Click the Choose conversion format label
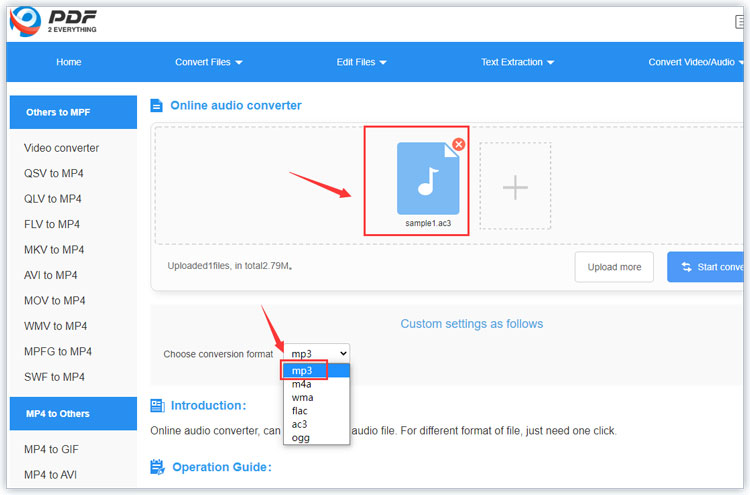 click(x=218, y=354)
